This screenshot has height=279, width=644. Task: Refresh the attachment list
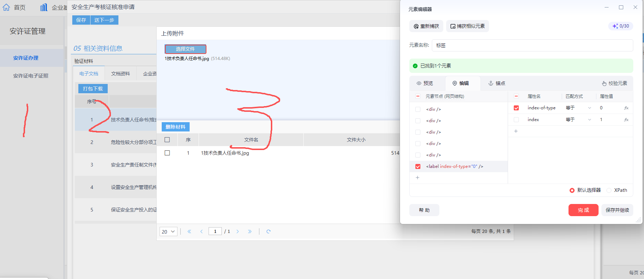point(268,231)
